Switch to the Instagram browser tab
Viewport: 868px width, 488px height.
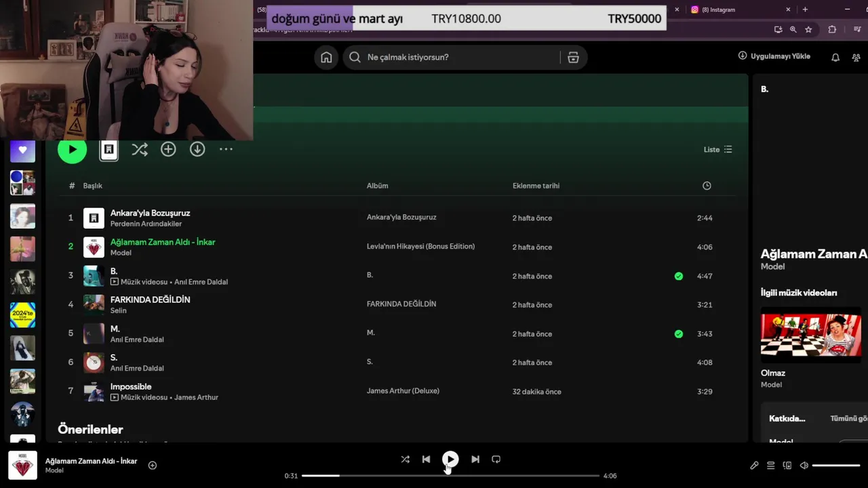tap(736, 9)
